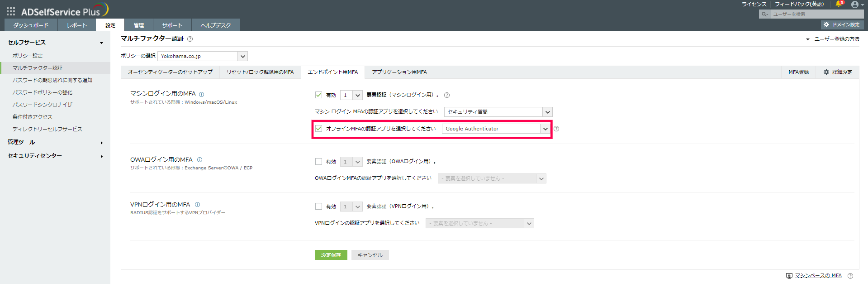Open VPN login authenticator selection dropdown

[480, 223]
